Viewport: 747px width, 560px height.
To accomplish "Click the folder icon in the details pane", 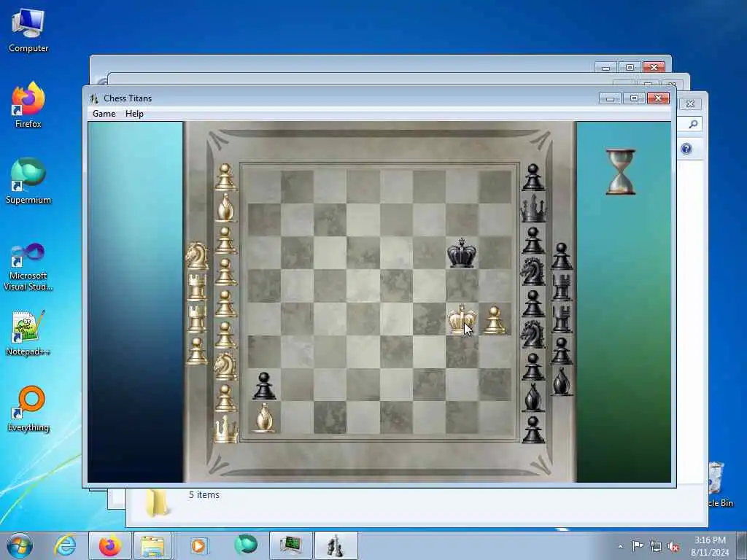I will [156, 503].
